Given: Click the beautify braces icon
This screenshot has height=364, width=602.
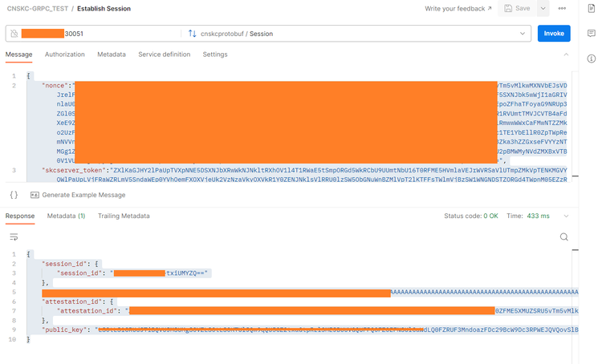Looking at the screenshot, I should pyautogui.click(x=14, y=195).
